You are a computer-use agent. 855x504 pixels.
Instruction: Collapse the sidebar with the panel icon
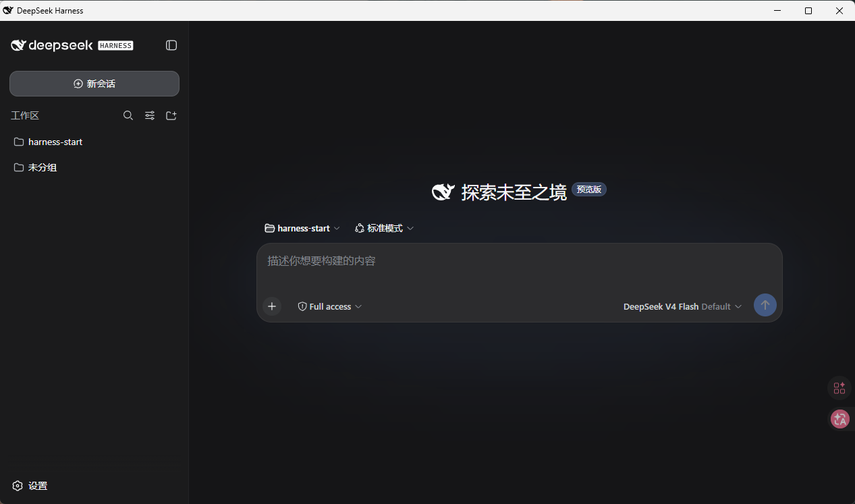pyautogui.click(x=171, y=45)
